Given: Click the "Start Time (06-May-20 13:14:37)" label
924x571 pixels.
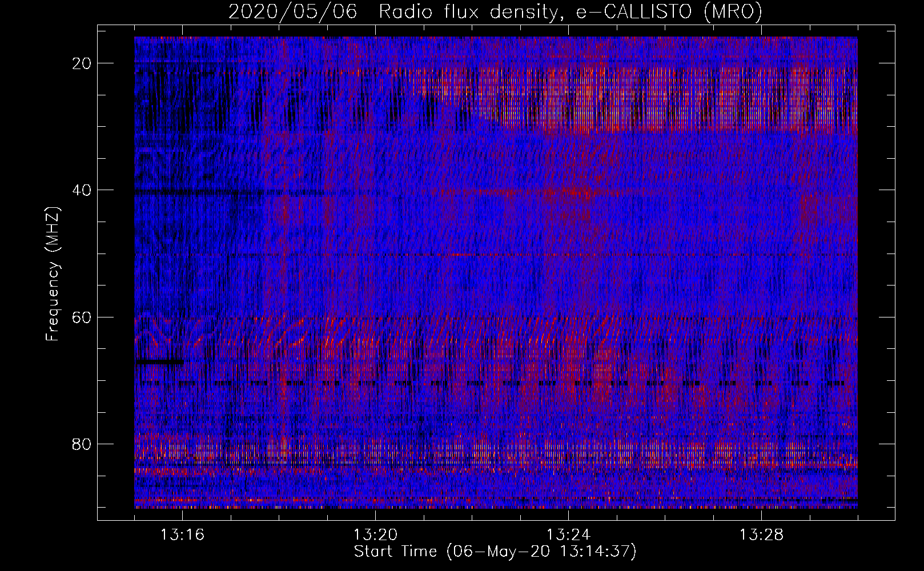Looking at the screenshot, I should coord(495,552).
